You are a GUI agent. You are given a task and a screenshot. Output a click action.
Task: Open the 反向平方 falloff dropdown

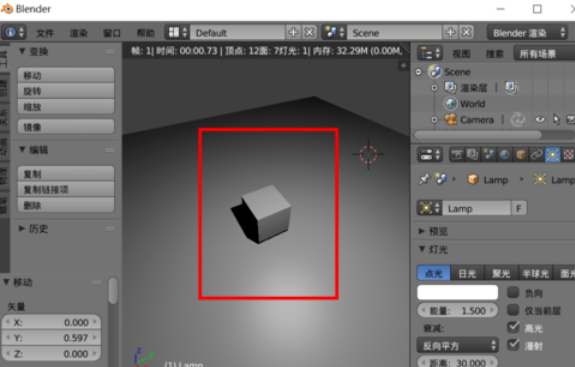458,345
